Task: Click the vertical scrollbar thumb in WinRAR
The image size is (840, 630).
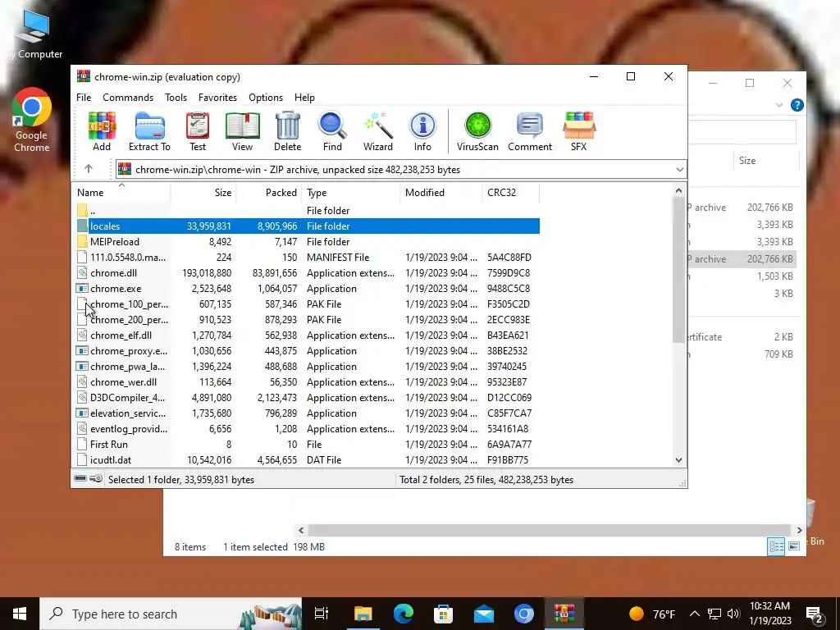Action: (678, 269)
